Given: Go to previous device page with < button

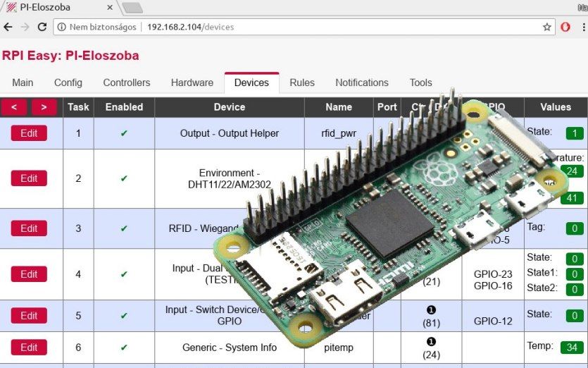Looking at the screenshot, I should coord(14,107).
